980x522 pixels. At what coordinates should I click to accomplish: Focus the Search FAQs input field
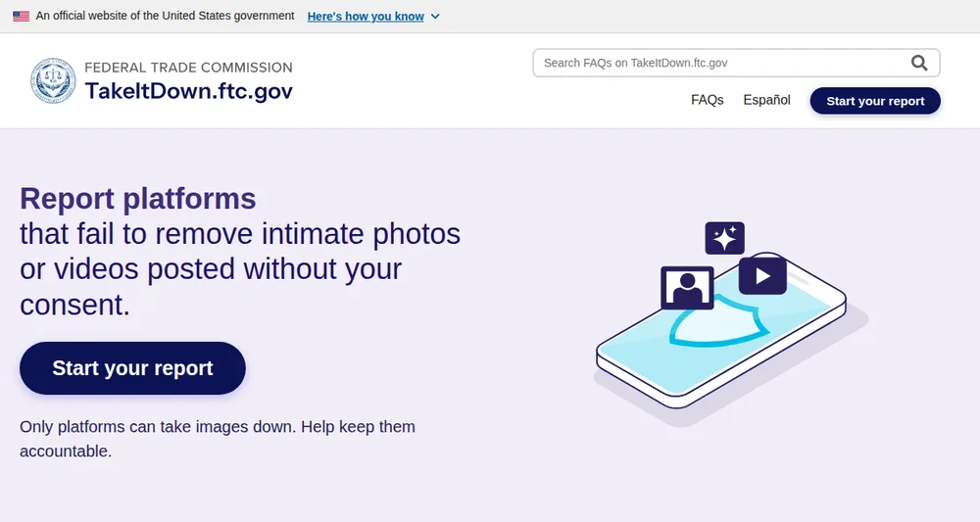pos(736,63)
